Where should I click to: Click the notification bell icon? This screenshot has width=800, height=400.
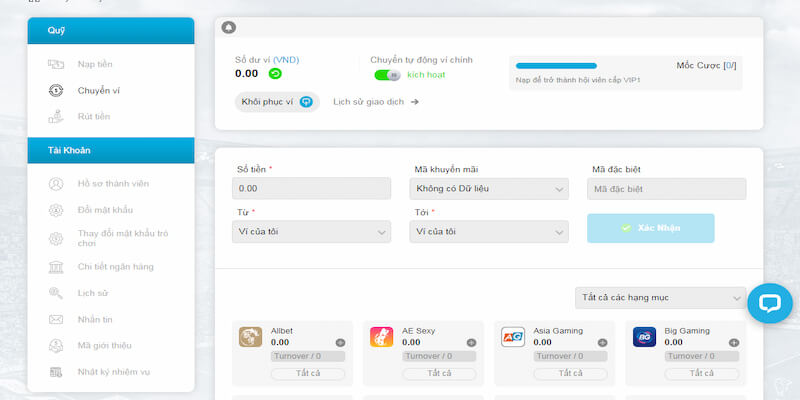229,27
